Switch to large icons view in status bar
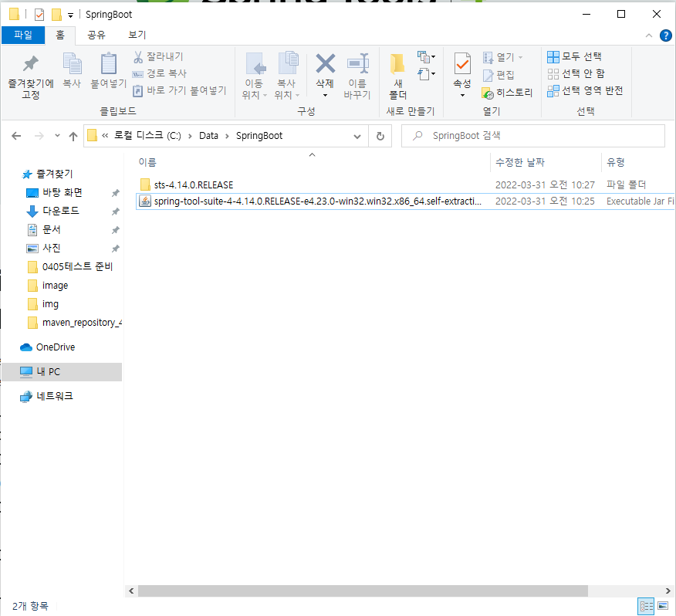The width and height of the screenshot is (676, 616). pos(663,606)
